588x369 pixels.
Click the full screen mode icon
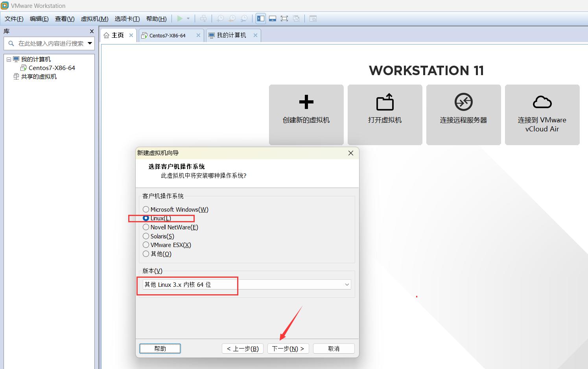pos(284,18)
